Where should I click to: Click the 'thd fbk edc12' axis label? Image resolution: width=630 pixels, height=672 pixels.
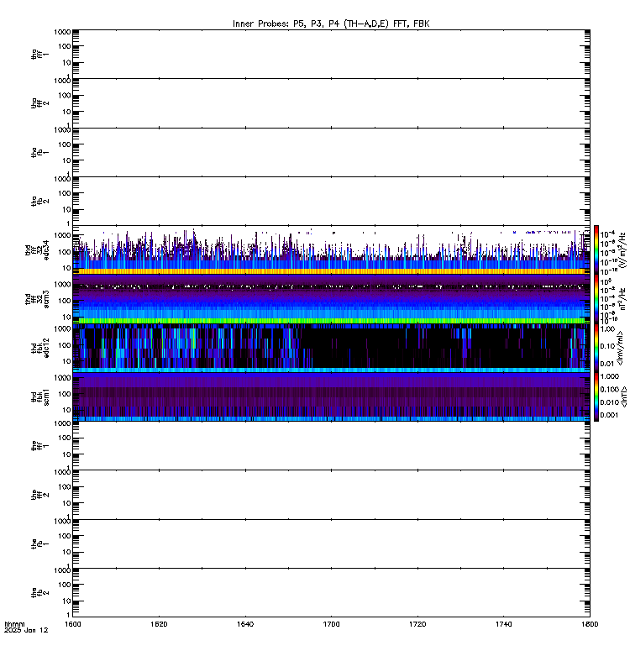tap(39, 348)
